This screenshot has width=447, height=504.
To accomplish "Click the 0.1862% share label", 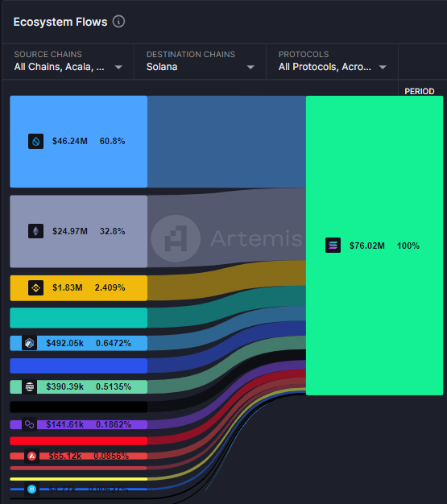I will 114,424.
